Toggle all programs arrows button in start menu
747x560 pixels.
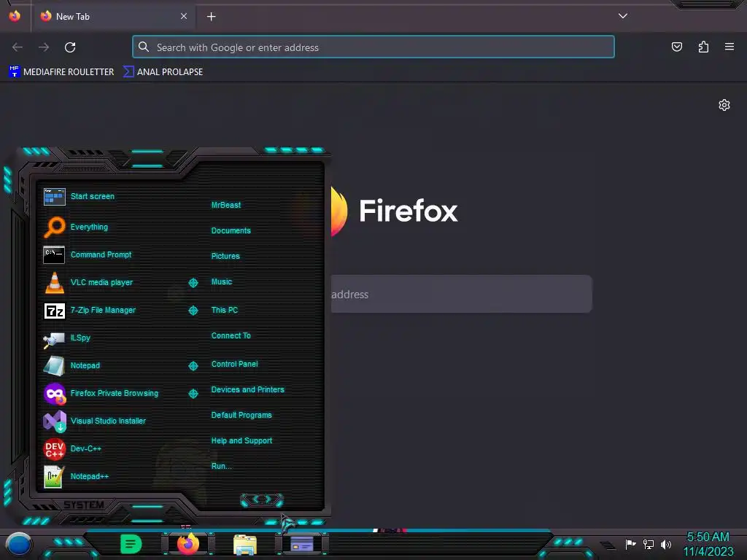pyautogui.click(x=262, y=499)
